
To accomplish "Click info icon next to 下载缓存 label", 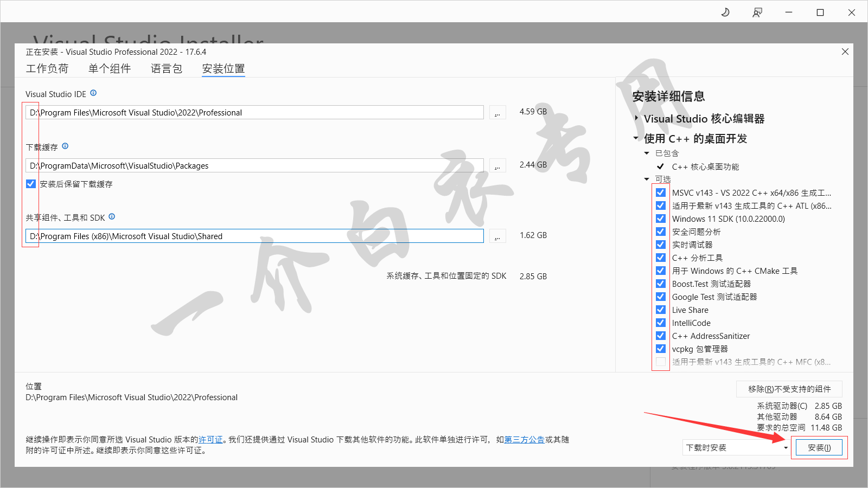I will click(x=65, y=146).
